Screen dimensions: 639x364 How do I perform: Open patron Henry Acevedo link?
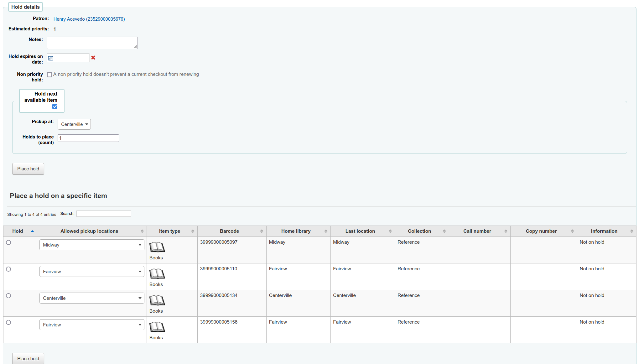click(89, 19)
